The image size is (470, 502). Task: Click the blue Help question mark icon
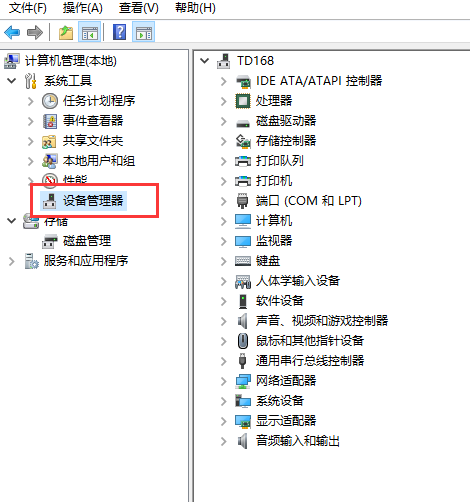[x=119, y=33]
